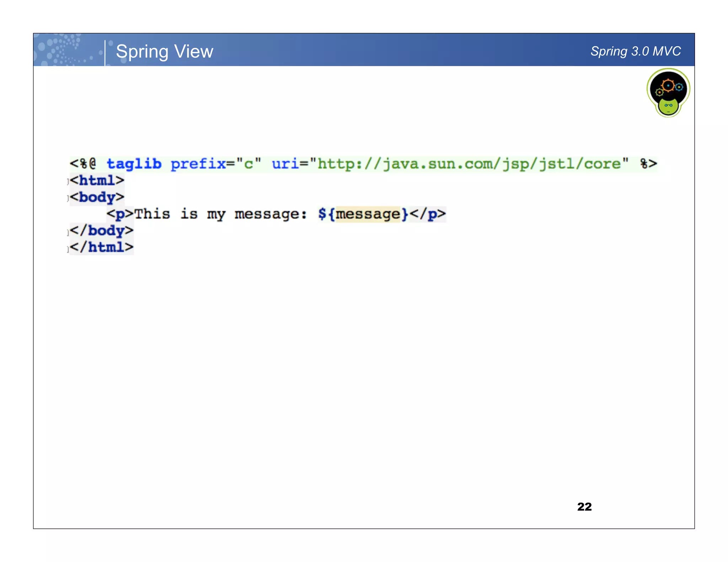Viewport: 728px width, 562px height.
Task: Click the highlighted message variable
Action: pos(368,214)
